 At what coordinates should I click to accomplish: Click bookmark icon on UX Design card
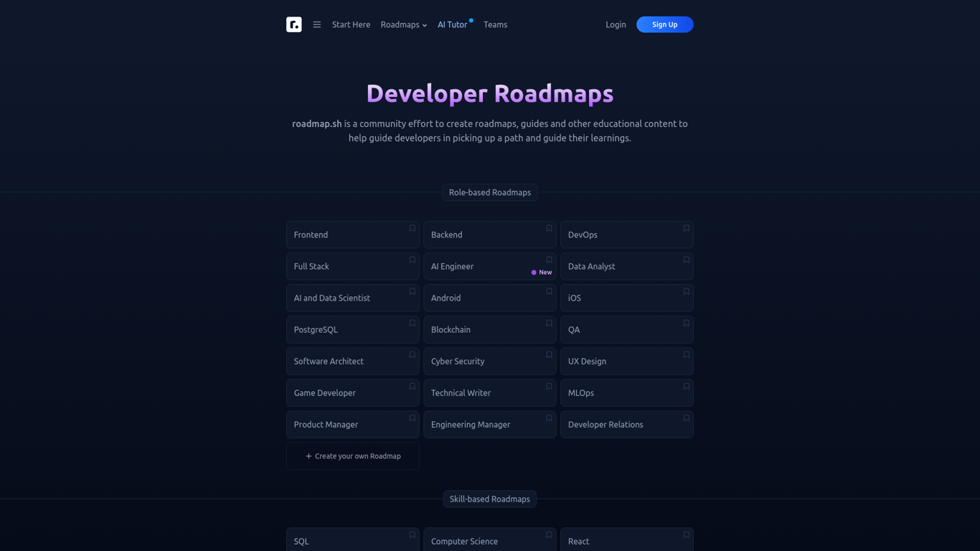[687, 354]
